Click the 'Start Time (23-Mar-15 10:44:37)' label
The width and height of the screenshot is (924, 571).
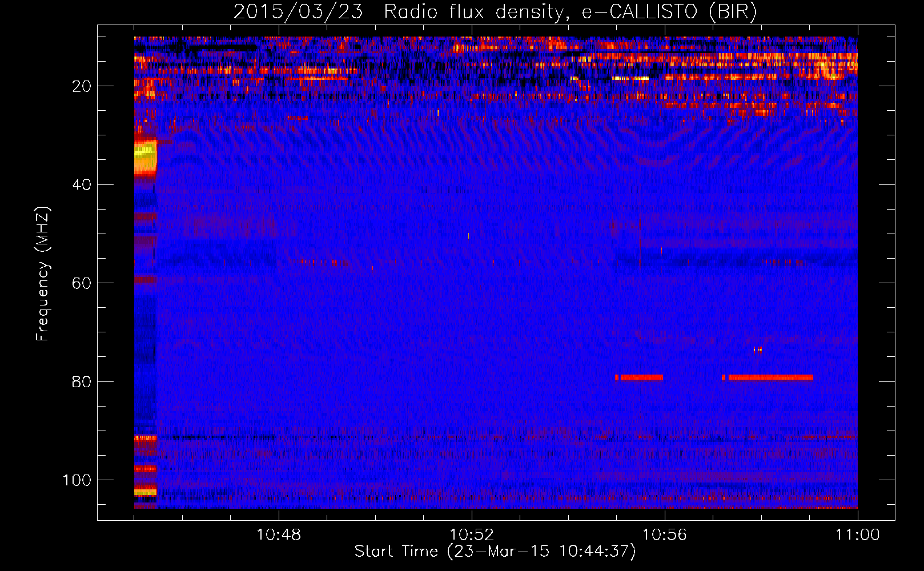point(495,552)
